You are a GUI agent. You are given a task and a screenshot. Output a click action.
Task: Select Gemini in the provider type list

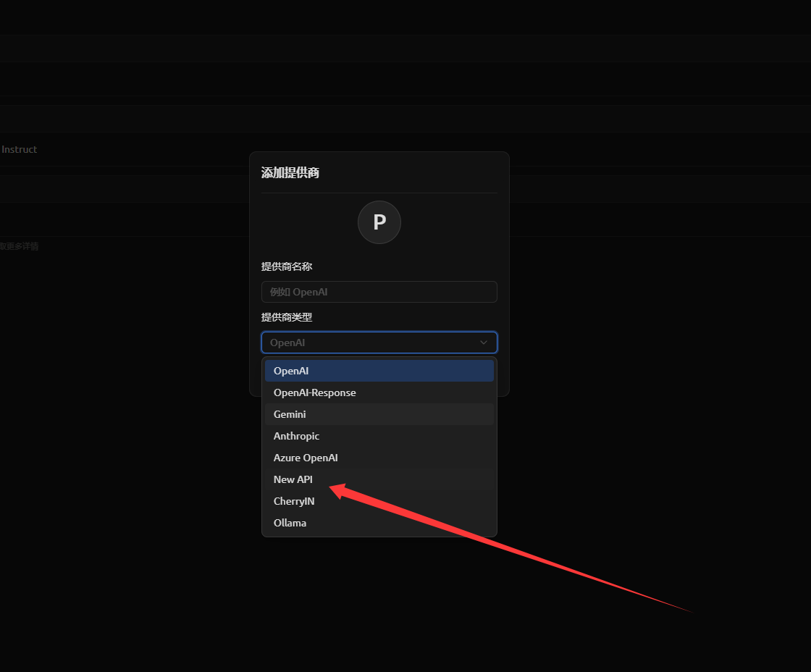tap(379, 414)
